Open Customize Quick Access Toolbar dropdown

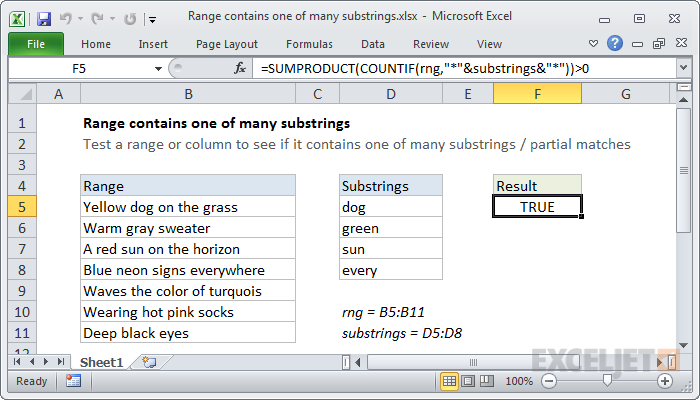(153, 19)
